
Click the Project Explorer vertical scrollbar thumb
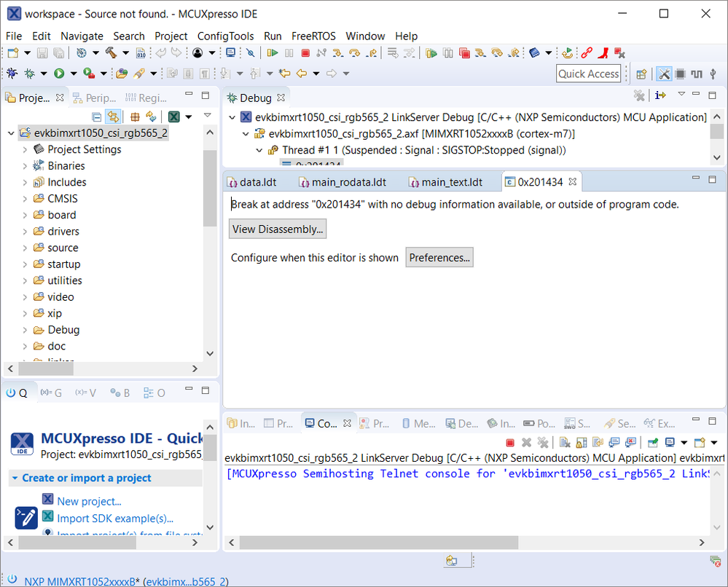pos(210,189)
